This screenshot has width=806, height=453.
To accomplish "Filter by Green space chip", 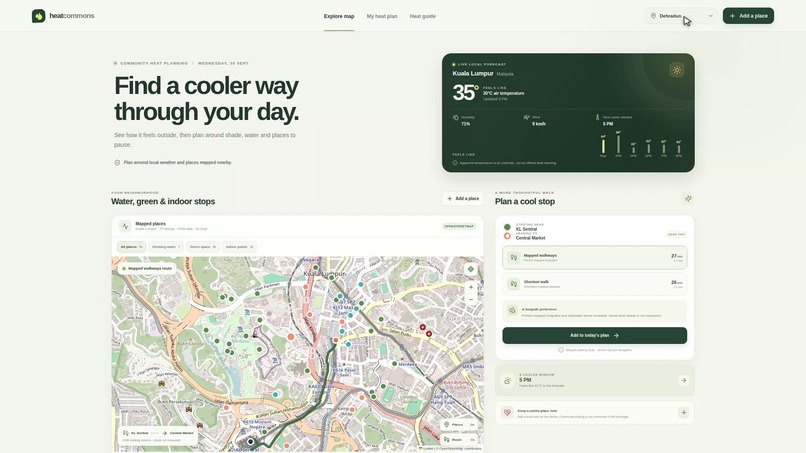I will pos(203,247).
